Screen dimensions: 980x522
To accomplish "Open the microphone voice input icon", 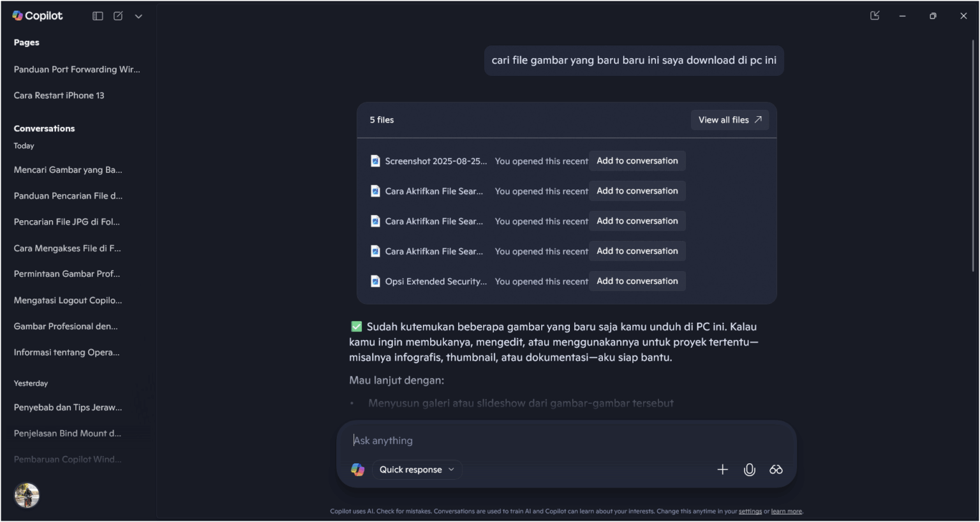I will (x=749, y=469).
